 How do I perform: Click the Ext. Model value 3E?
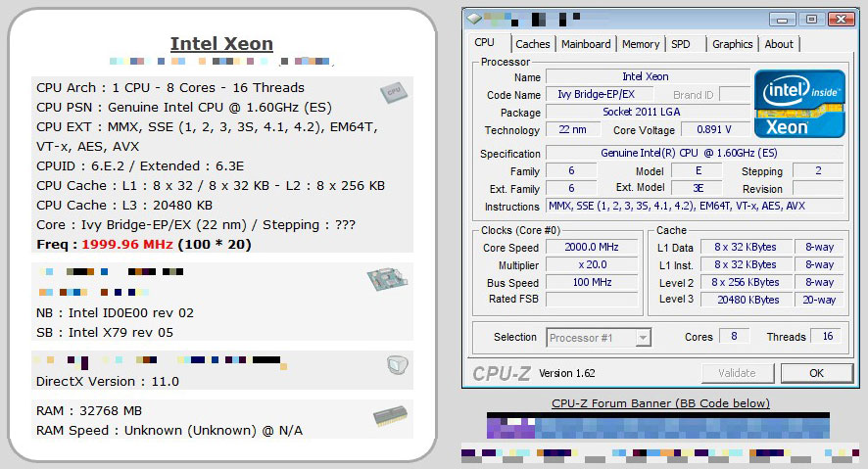point(699,188)
